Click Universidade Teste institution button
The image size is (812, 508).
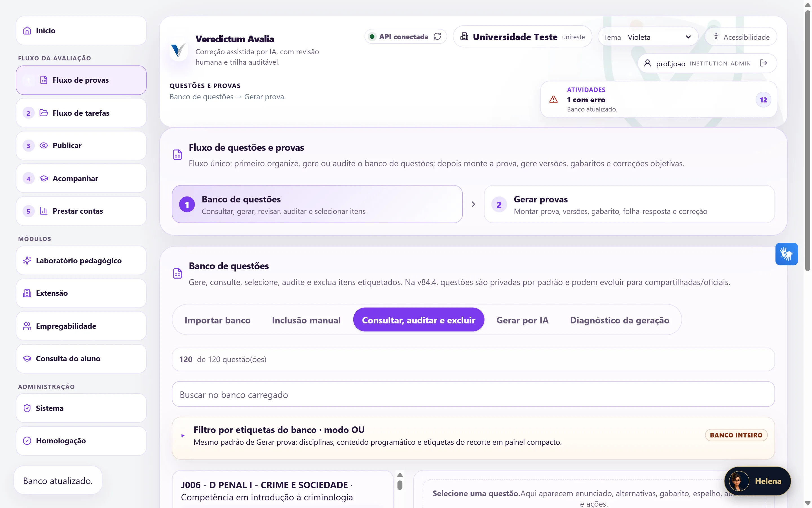pyautogui.click(x=522, y=37)
